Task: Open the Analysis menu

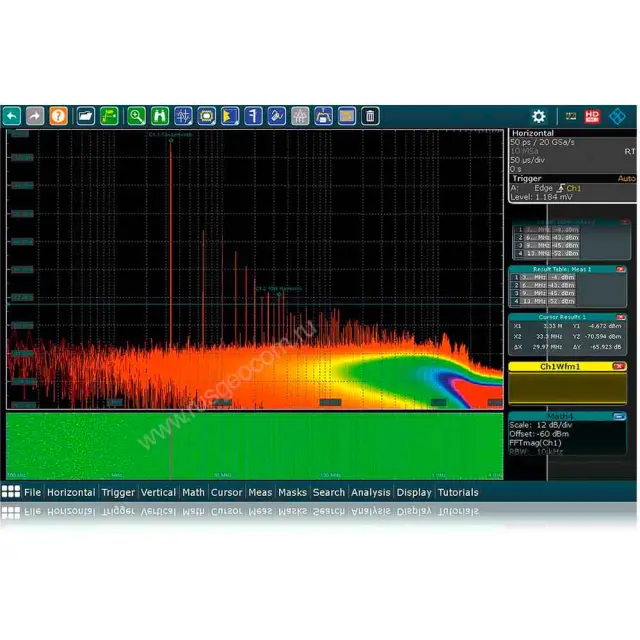Action: click(x=370, y=492)
